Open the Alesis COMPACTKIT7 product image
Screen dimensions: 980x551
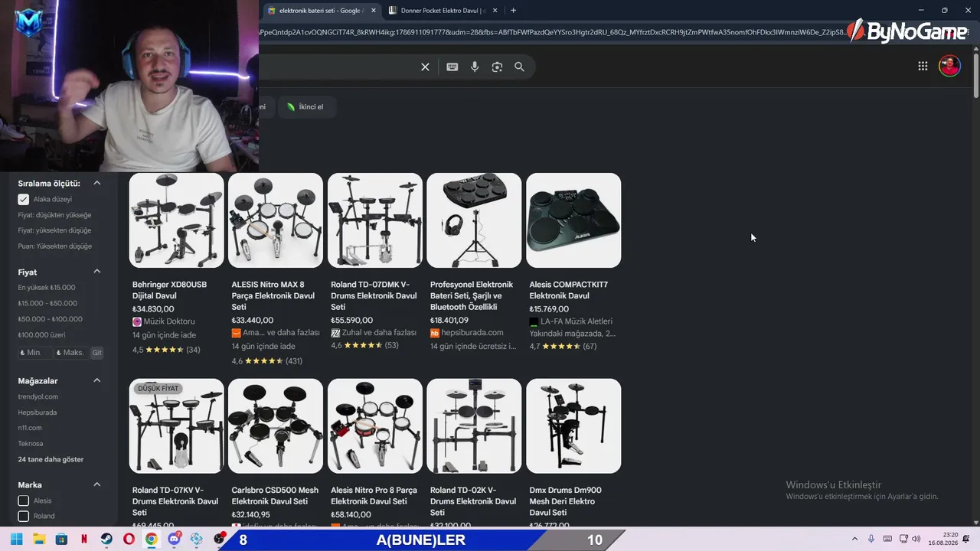(573, 220)
